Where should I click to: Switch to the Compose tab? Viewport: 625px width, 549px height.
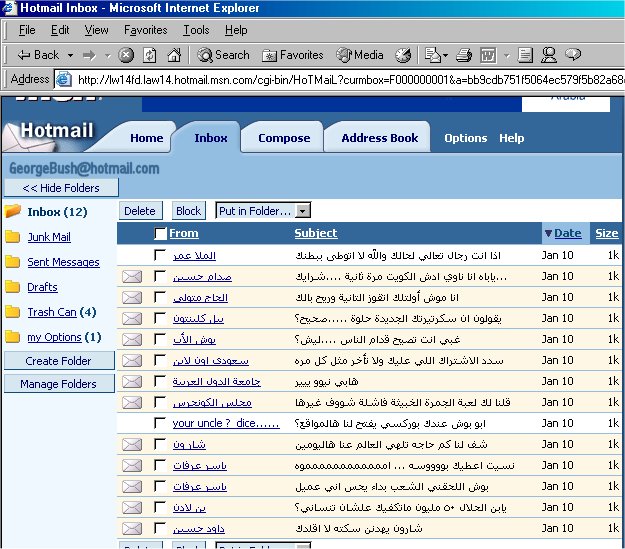[x=284, y=138]
